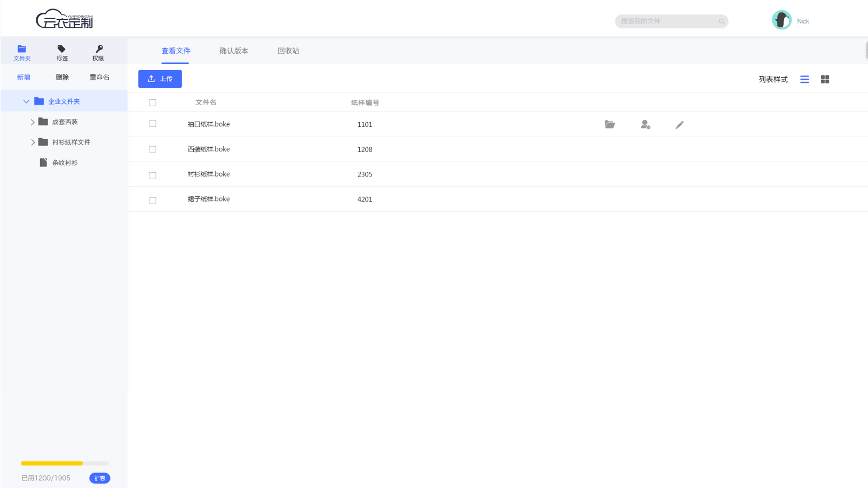Expand the 成套西装 folder
Screen dimensions: 868x488
pyautogui.click(x=33, y=122)
